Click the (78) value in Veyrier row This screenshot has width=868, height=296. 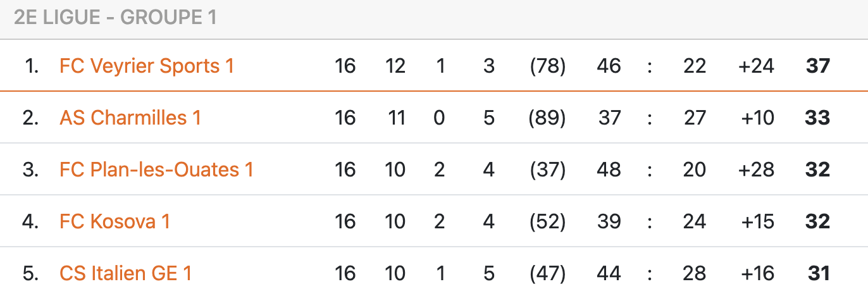pyautogui.click(x=547, y=66)
